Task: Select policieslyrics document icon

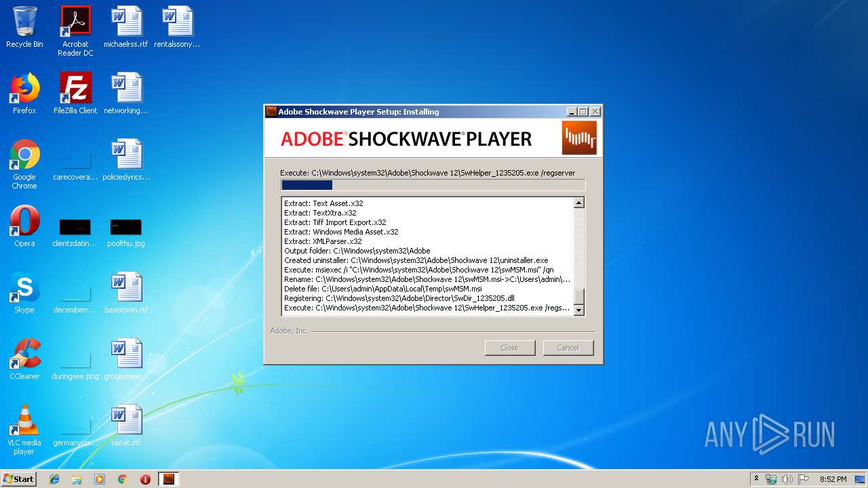Action: (x=126, y=160)
